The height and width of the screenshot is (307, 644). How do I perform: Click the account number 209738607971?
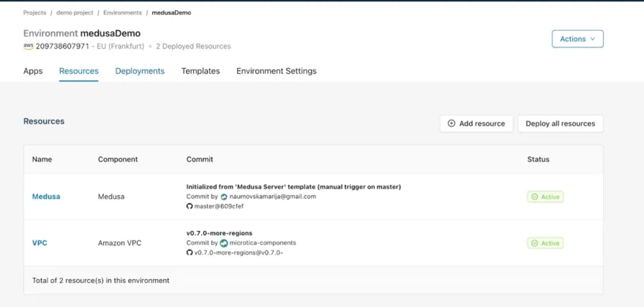(62, 46)
